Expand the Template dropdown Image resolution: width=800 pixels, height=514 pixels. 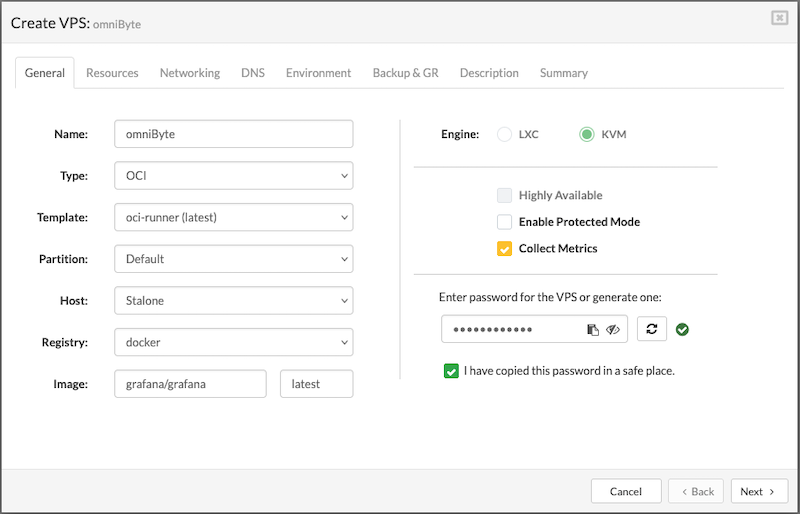234,217
